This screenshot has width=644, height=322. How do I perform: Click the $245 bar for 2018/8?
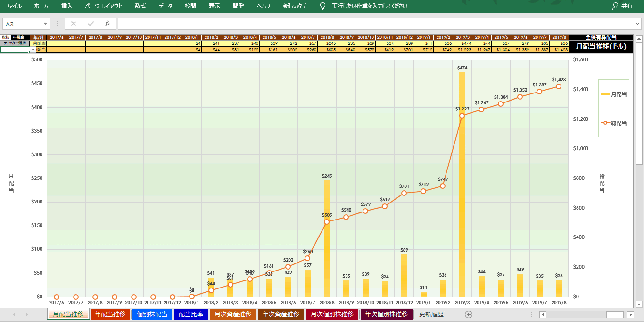pyautogui.click(x=327, y=238)
